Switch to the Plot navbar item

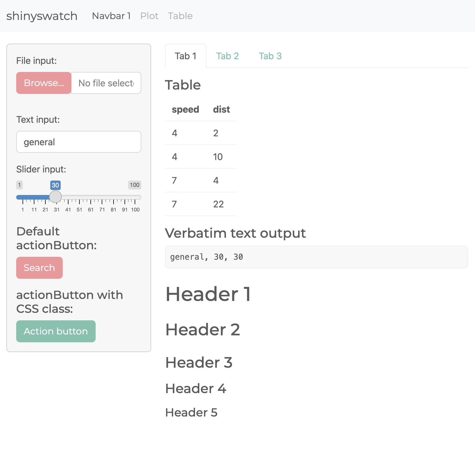[x=149, y=16]
